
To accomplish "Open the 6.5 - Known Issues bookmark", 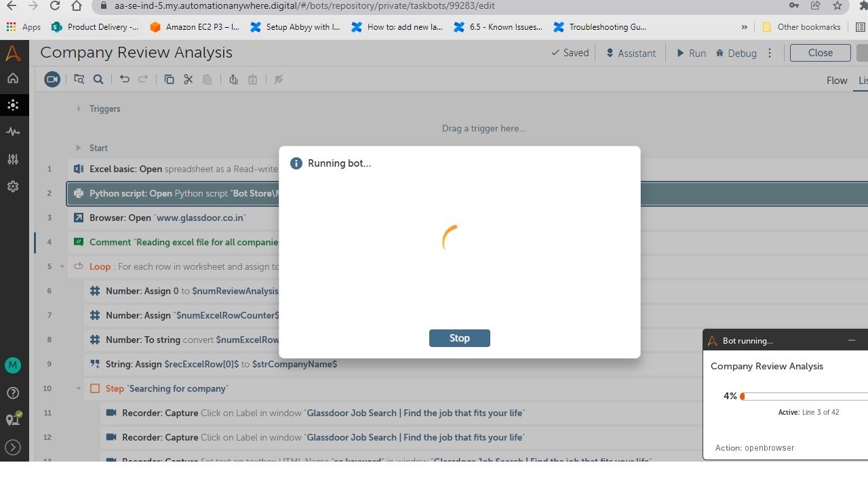I will pos(498,27).
